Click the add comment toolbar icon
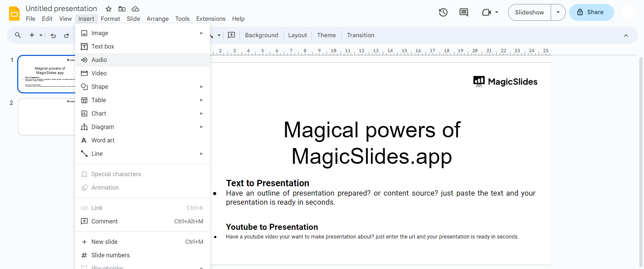 point(231,35)
